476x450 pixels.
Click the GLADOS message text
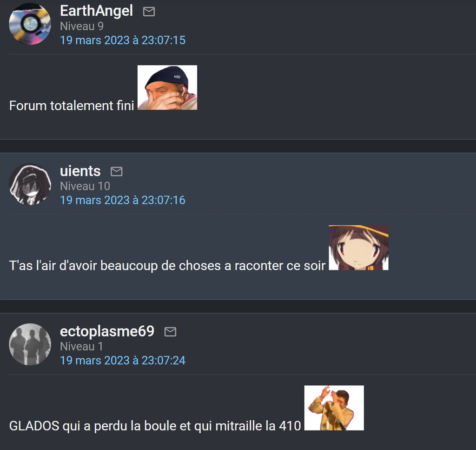coord(155,426)
